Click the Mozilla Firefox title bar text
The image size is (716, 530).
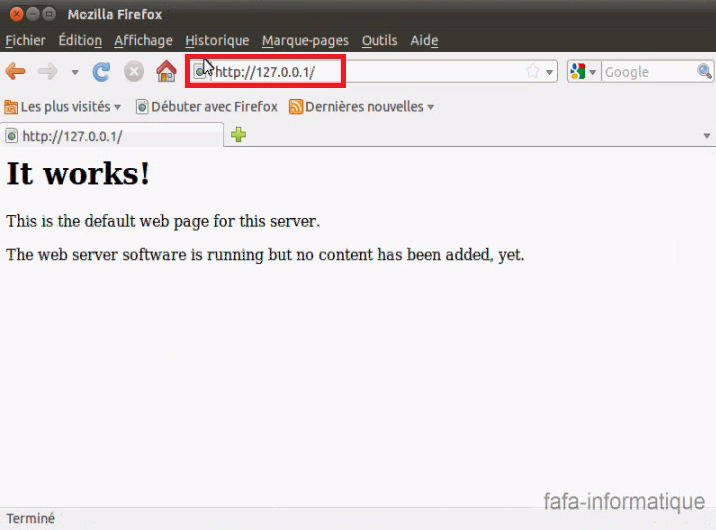115,15
